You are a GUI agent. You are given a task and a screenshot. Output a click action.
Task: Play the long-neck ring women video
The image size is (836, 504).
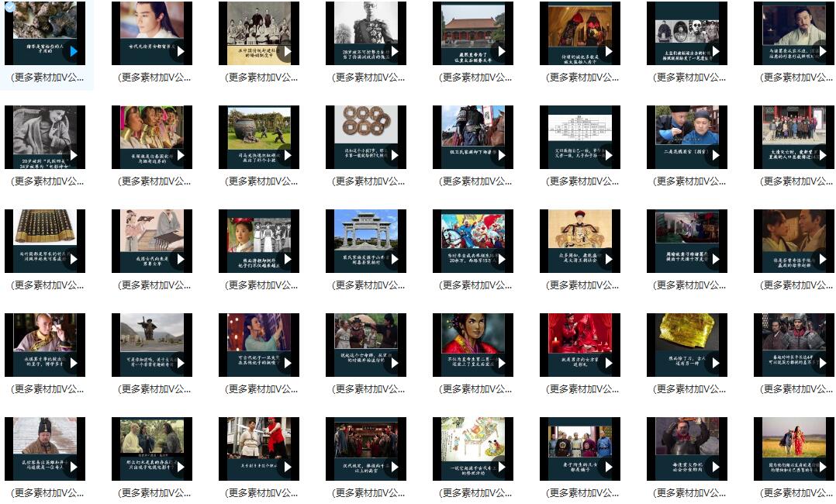(x=180, y=155)
